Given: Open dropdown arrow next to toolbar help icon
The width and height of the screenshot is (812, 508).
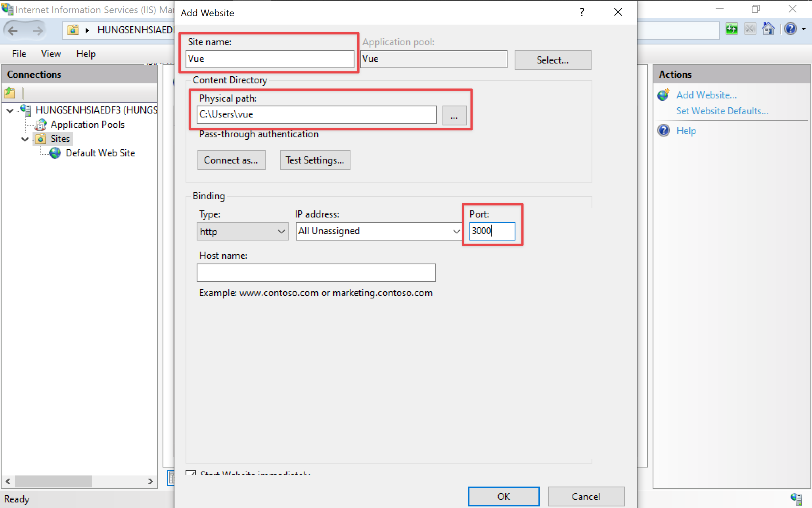Looking at the screenshot, I should coord(804,29).
